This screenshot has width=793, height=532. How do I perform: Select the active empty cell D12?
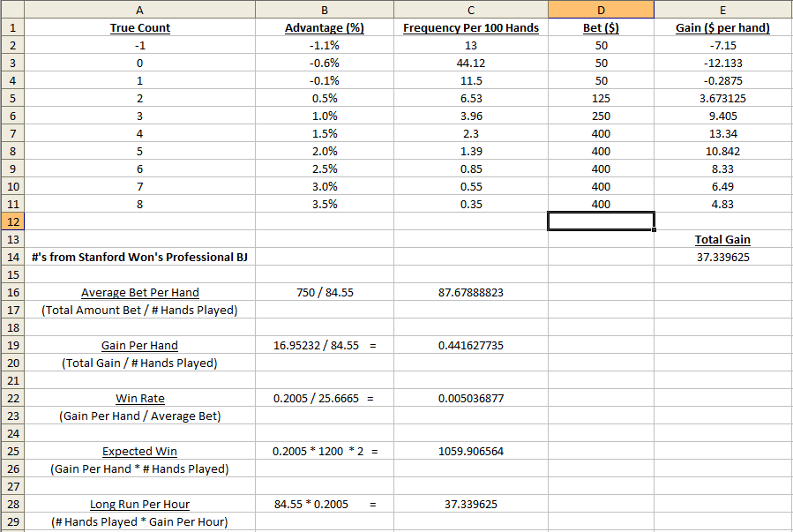point(601,221)
